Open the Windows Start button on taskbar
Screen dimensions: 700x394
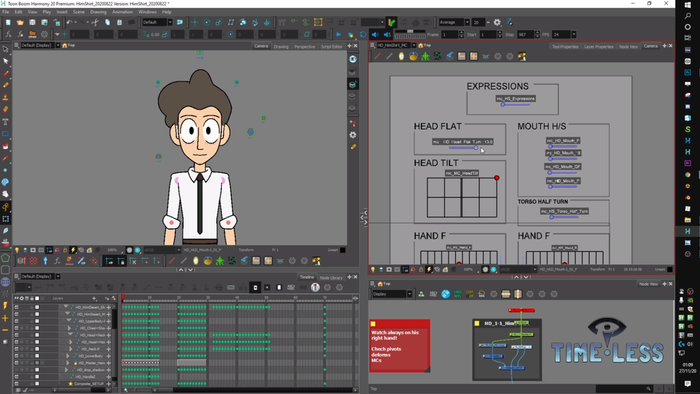pyautogui.click(x=688, y=4)
